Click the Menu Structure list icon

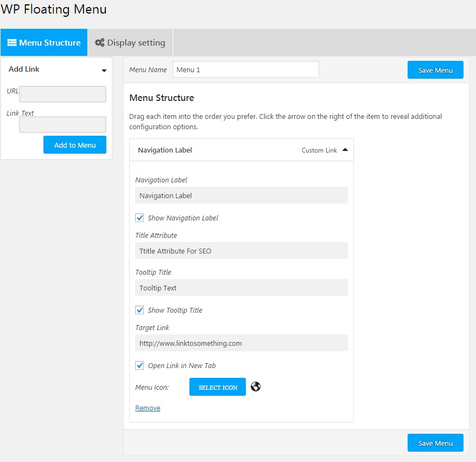click(x=12, y=42)
